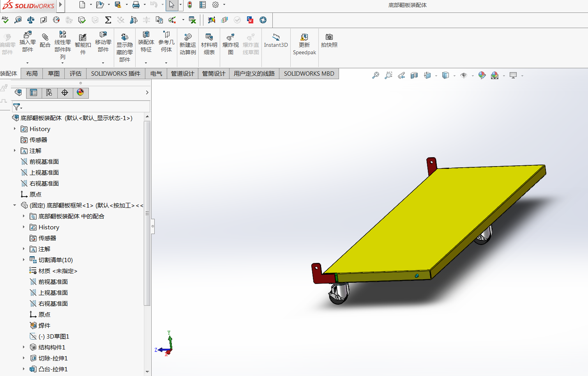Open the FeatureManager design tree tab
Viewport: 588px width, 376px height.
tap(18, 92)
